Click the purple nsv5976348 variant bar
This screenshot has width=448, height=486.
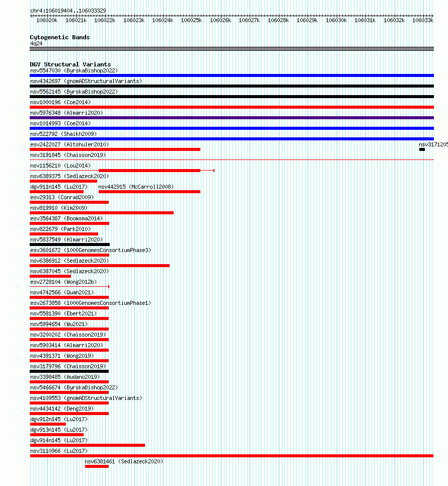232,117
